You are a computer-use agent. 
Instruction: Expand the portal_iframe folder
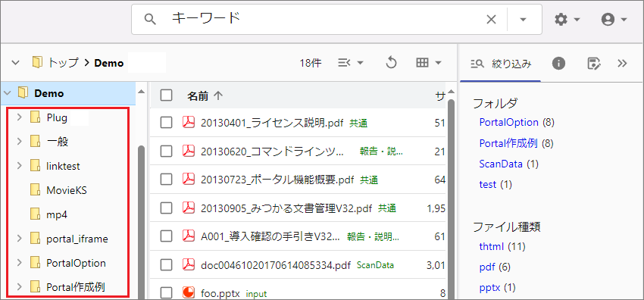(19, 239)
